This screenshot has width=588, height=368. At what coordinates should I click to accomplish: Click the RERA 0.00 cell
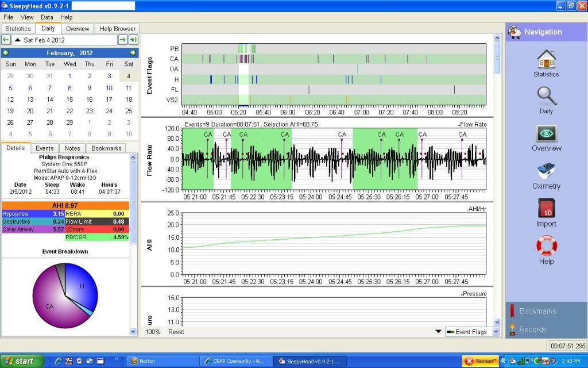point(97,214)
